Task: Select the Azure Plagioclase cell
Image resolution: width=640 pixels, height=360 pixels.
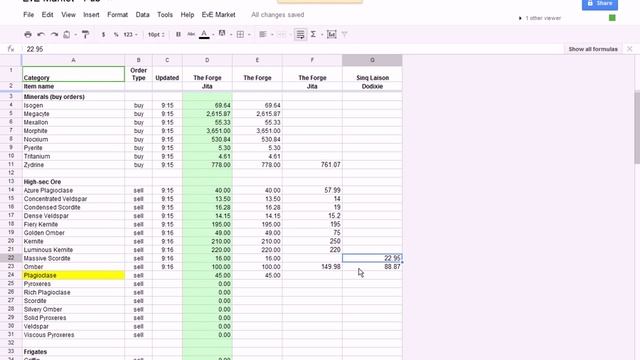Action: pos(73,190)
